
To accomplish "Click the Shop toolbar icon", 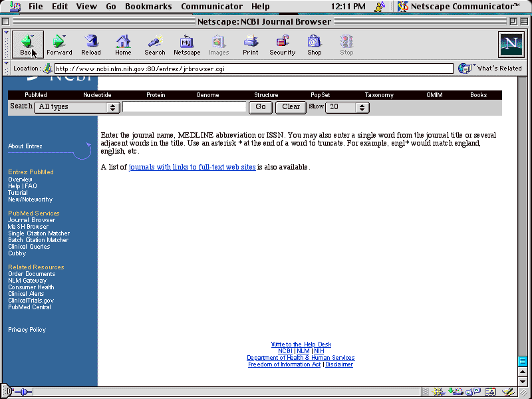I will click(314, 45).
